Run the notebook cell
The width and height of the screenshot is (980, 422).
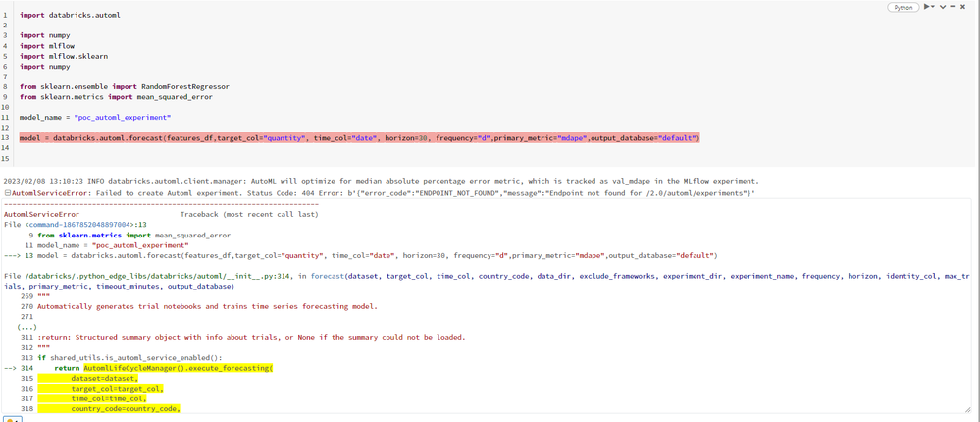pyautogui.click(x=925, y=7)
